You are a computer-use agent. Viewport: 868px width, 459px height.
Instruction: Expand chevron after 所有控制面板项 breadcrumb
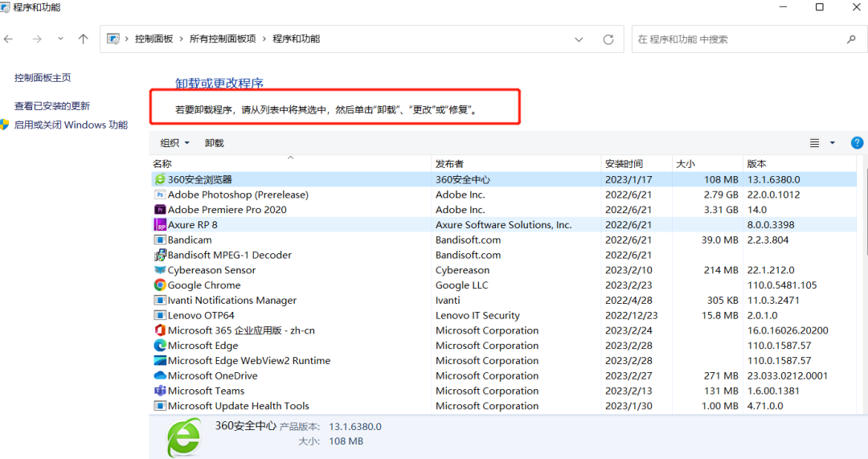click(264, 39)
